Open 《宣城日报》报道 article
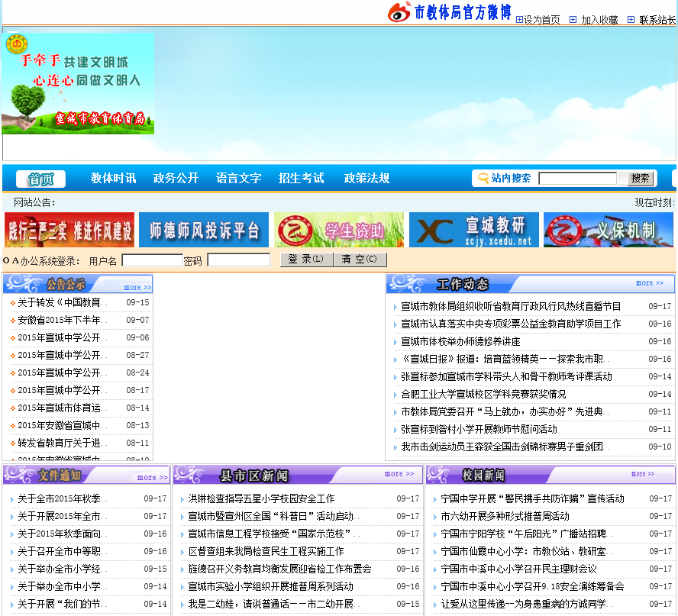 click(x=504, y=360)
